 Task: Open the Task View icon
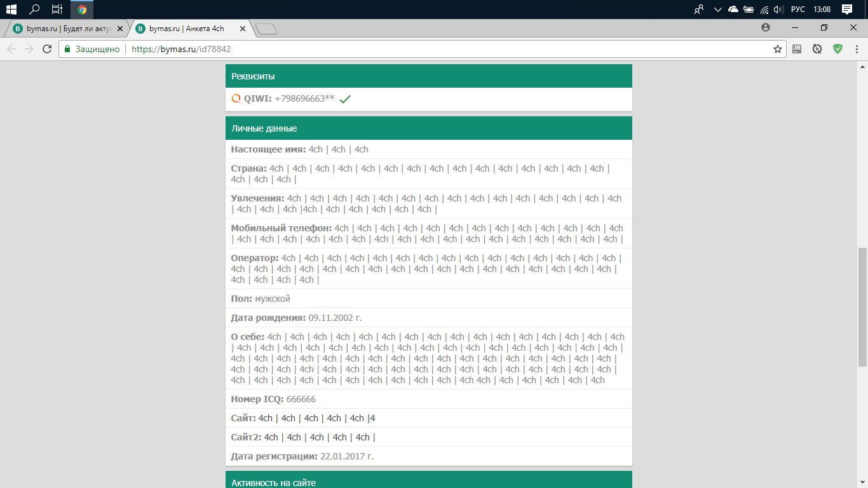(x=57, y=10)
